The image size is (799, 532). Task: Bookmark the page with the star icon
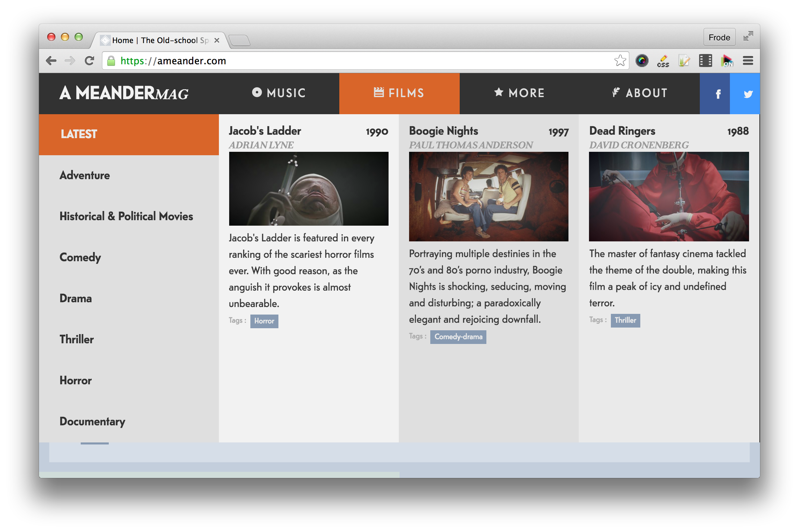(620, 61)
